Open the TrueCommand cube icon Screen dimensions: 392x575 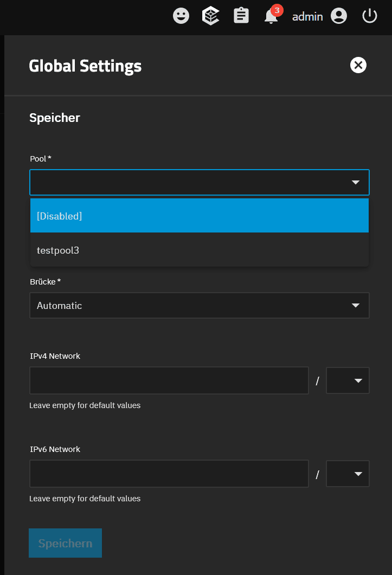tap(210, 16)
